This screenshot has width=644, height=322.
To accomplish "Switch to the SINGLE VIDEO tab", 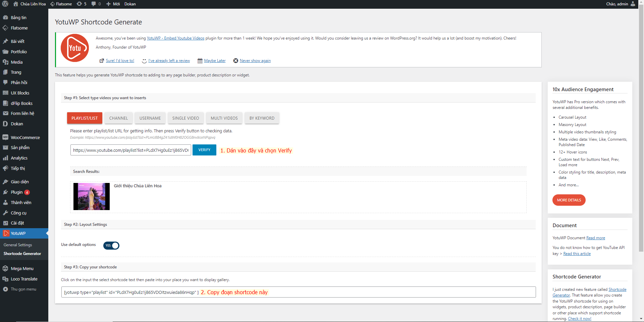I will 185,118.
